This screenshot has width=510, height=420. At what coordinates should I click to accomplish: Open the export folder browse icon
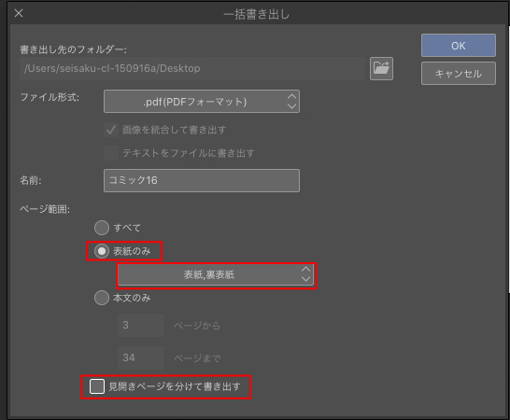(381, 68)
